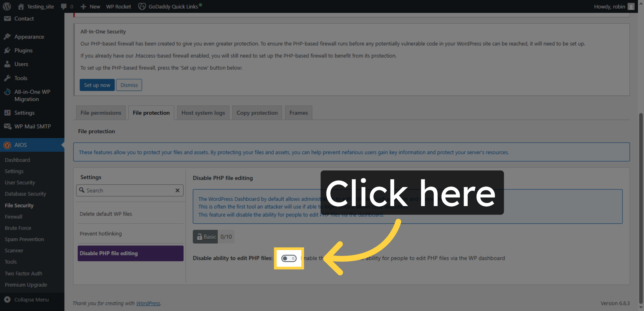This screenshot has width=644, height=311.
Task: Enable the disable PHP file editing toggle
Action: (289, 258)
